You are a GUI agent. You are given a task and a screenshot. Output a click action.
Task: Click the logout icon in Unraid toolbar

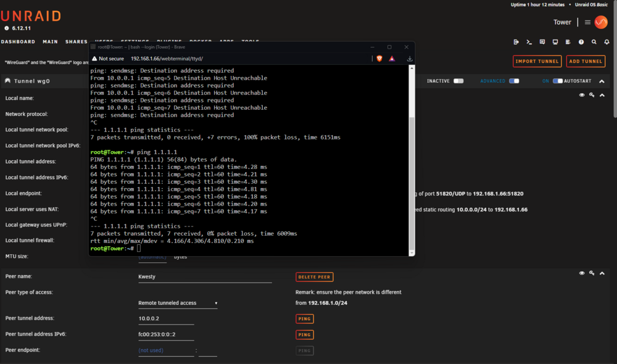(516, 42)
